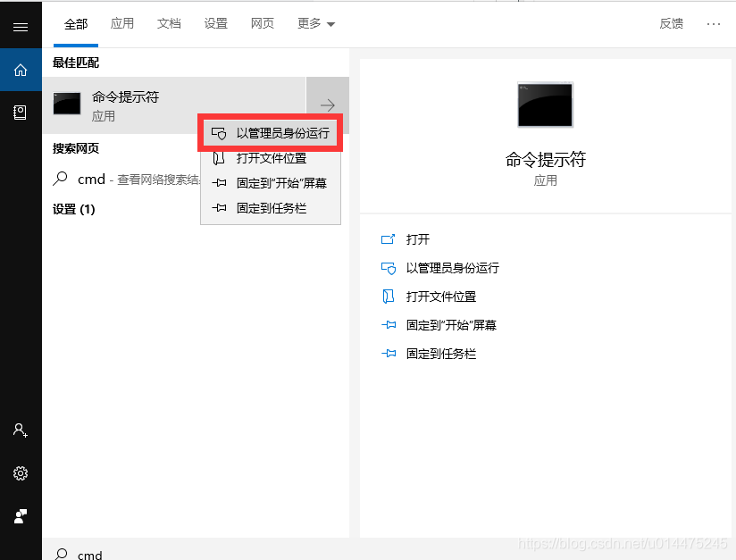The image size is (736, 560).
Task: Click the 命令提示符 title in the right panel
Action: click(x=546, y=160)
